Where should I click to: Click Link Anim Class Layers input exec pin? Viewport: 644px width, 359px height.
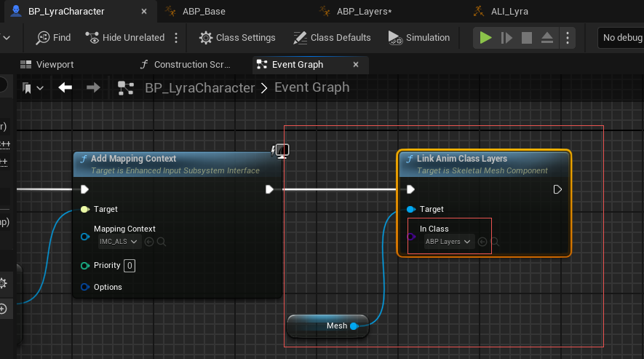click(x=410, y=189)
